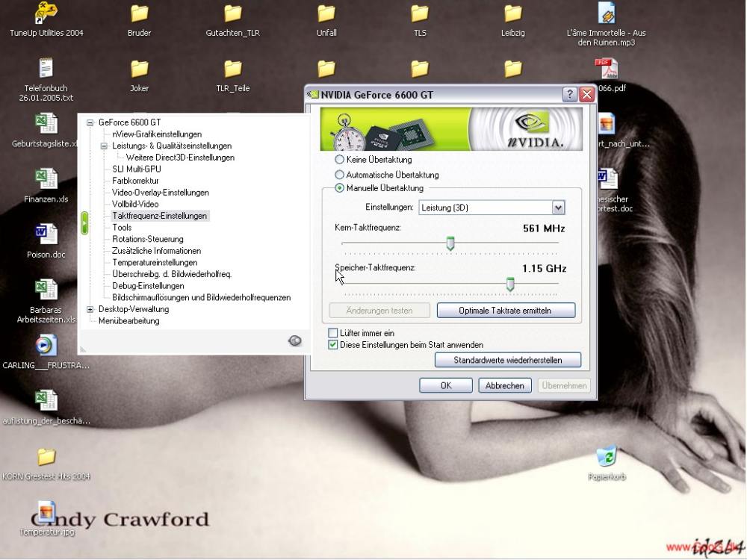Select the TLS folder icon
This screenshot has width=747, height=560.
420,13
